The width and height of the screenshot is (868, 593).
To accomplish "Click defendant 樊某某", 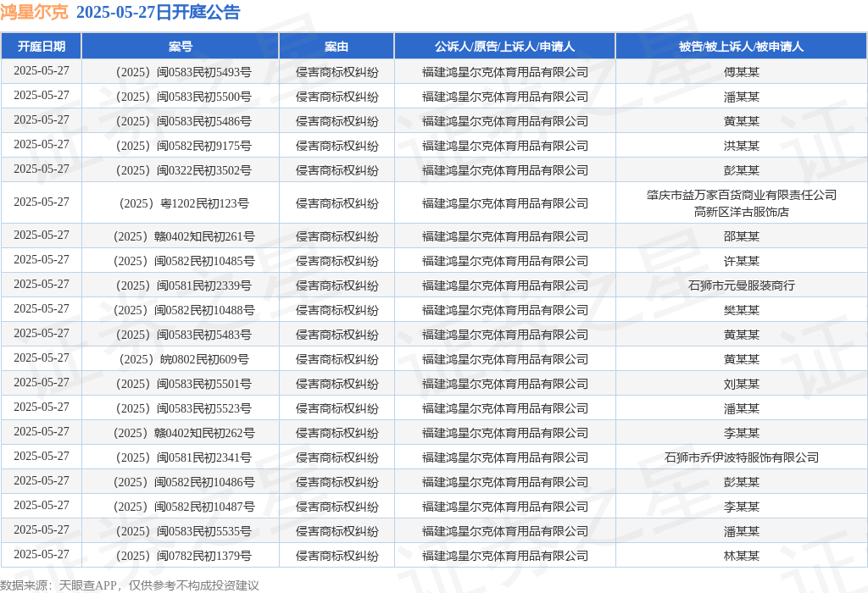I will 741,310.
